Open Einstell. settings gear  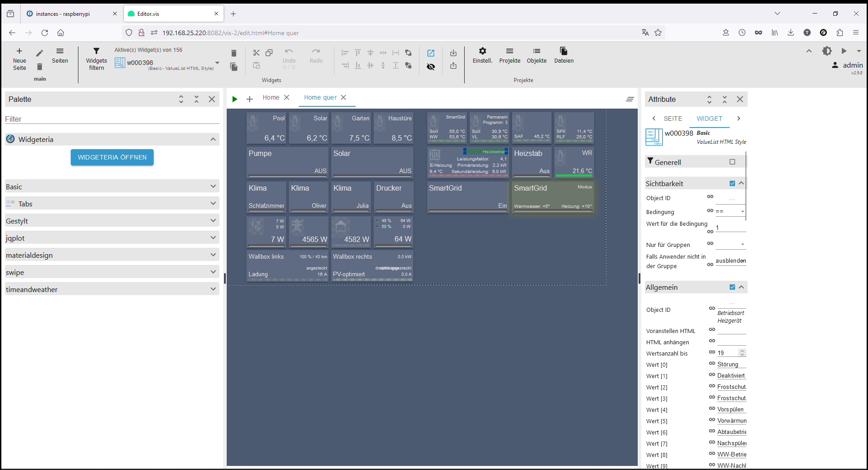click(483, 51)
